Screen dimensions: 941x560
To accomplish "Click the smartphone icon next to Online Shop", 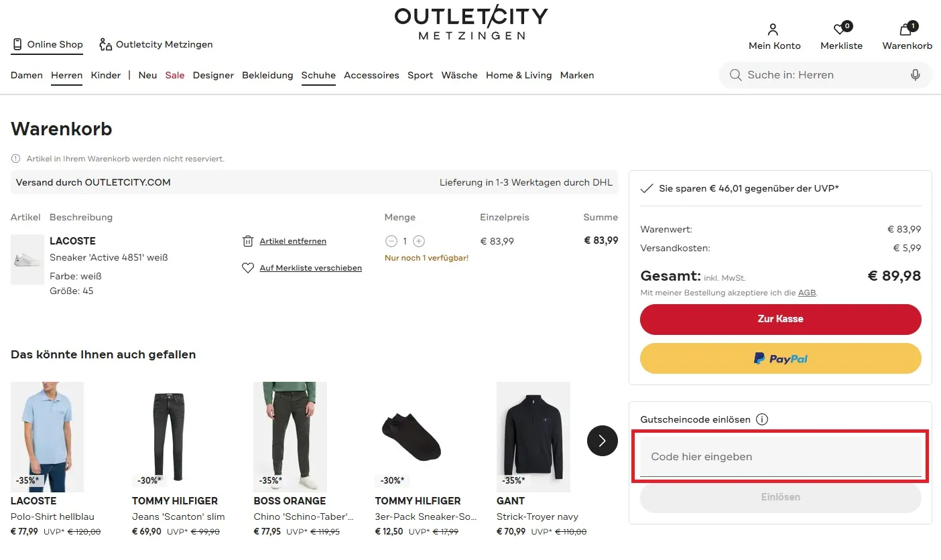I will click(x=15, y=44).
